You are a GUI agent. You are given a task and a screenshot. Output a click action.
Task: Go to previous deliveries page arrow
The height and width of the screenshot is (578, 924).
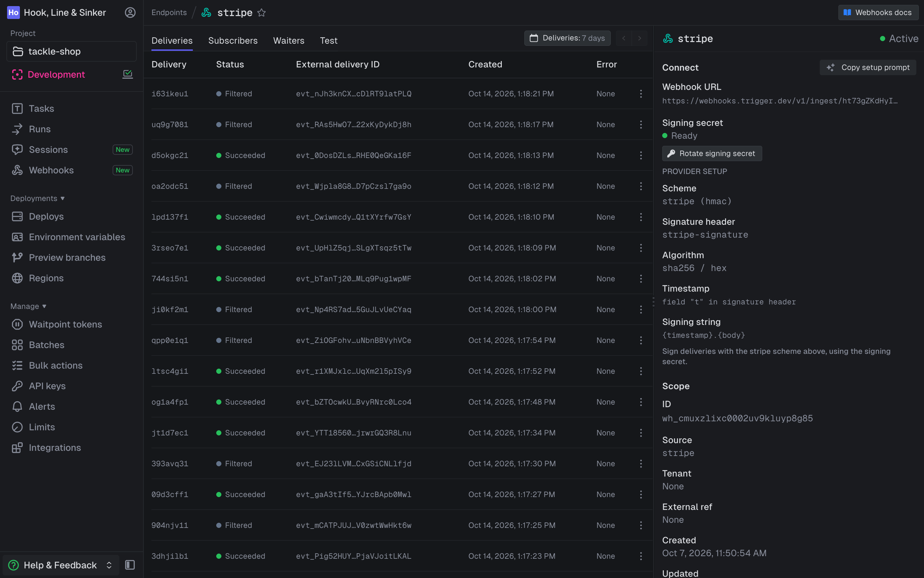pyautogui.click(x=623, y=38)
